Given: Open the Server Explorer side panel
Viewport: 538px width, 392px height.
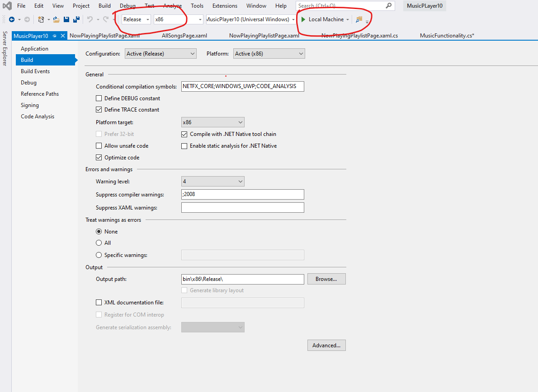Looking at the screenshot, I should click(5, 48).
